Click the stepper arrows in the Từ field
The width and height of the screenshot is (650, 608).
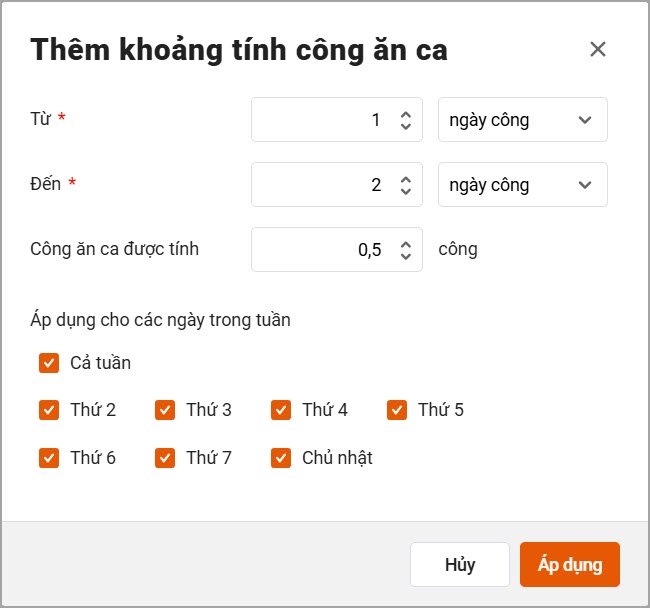405,120
